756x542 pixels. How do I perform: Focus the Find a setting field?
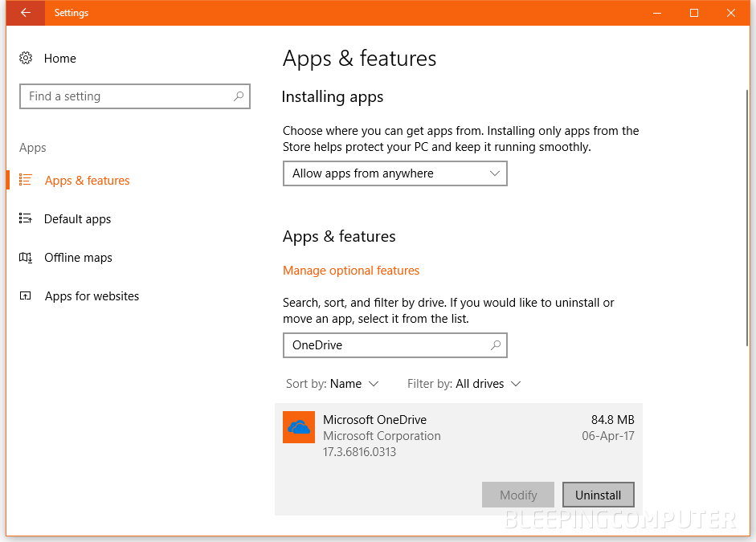[135, 96]
